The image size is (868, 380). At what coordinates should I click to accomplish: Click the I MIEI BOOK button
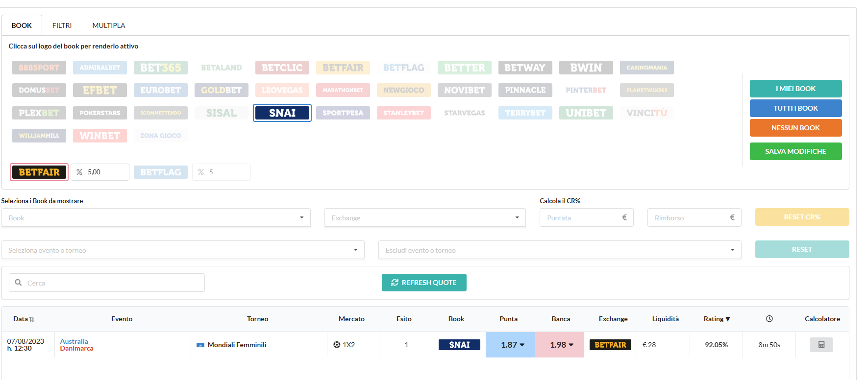tap(796, 89)
